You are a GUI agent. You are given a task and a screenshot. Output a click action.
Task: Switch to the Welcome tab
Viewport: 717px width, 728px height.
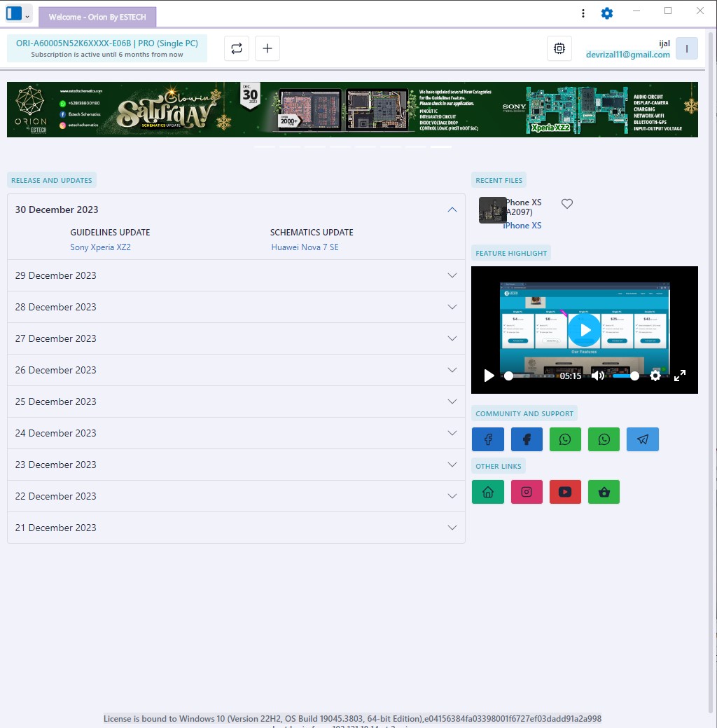pyautogui.click(x=97, y=16)
